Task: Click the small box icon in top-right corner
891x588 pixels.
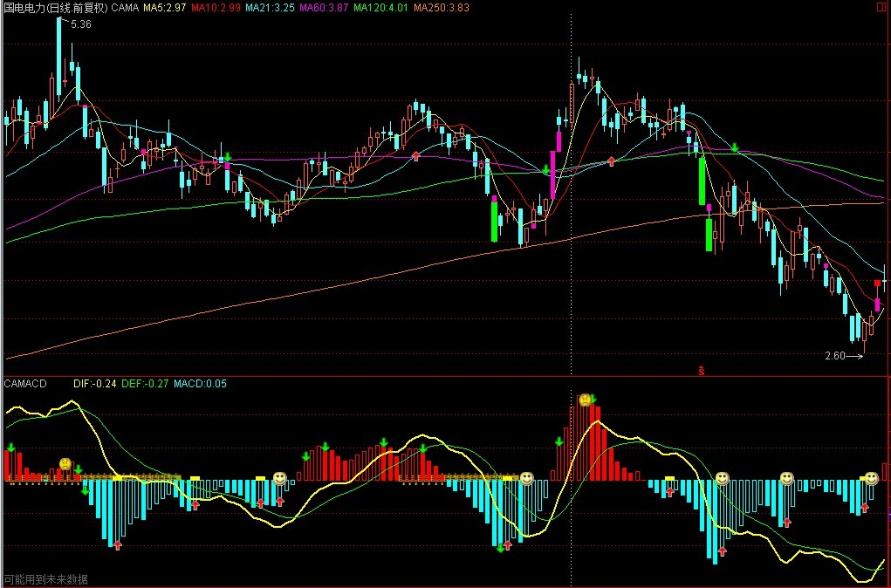Action: [883, 7]
